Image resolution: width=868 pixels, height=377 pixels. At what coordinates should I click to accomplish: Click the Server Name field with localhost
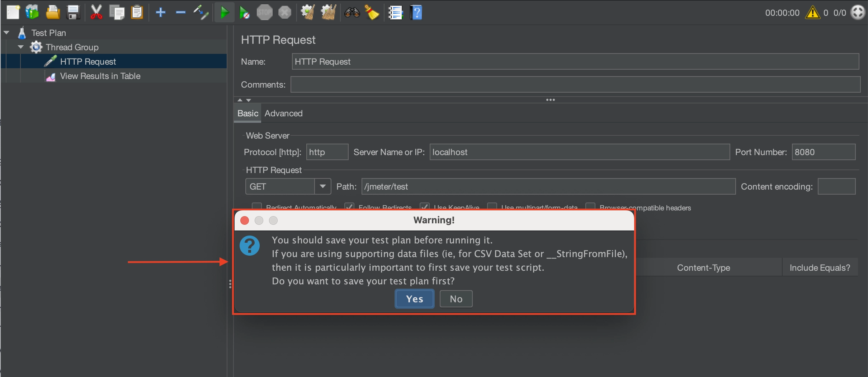pos(580,152)
